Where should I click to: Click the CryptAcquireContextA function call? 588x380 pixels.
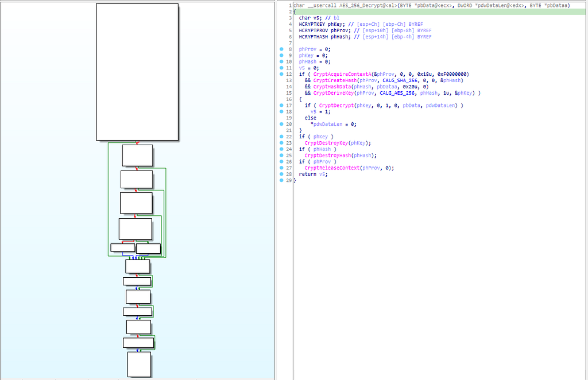click(342, 74)
